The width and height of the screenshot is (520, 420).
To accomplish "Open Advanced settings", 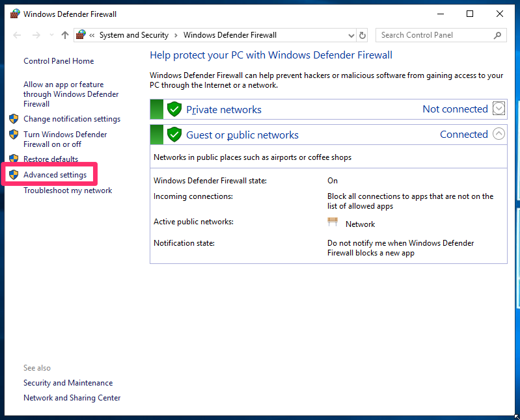I will (x=55, y=174).
